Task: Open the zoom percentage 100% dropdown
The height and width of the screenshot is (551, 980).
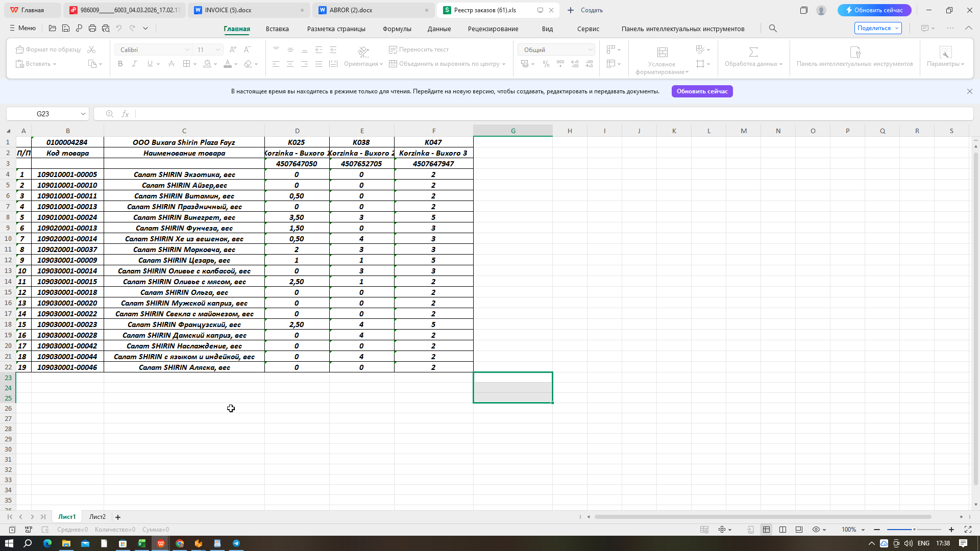Action: [863, 530]
